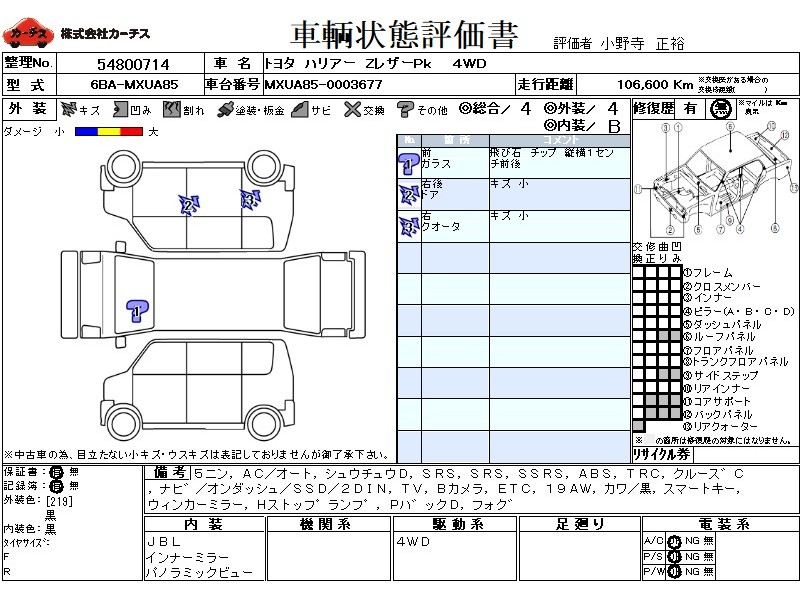Click the yellow segment of the damage scale
Screen dimensions: 800x600
[109, 132]
